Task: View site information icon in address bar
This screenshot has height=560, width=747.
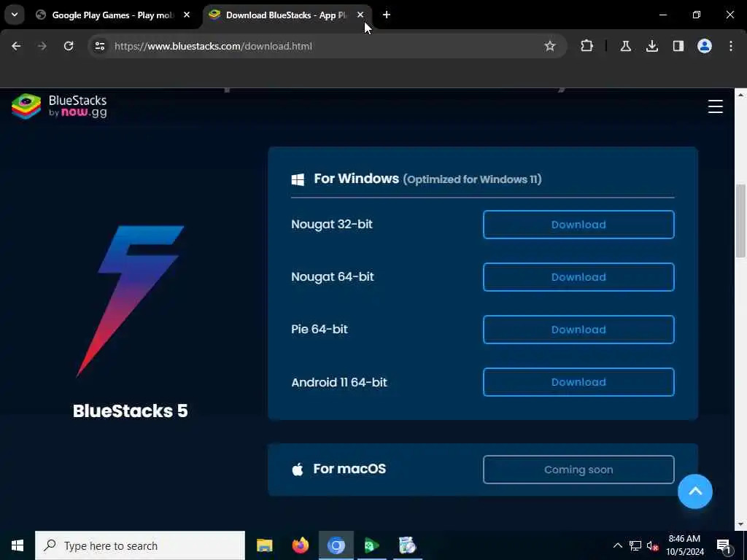Action: click(x=99, y=46)
